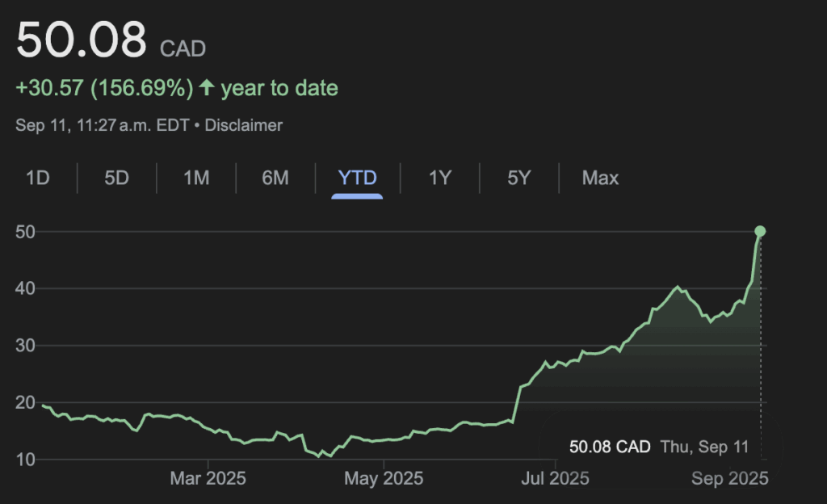The width and height of the screenshot is (827, 504).
Task: Select the Max time range
Action: point(600,178)
